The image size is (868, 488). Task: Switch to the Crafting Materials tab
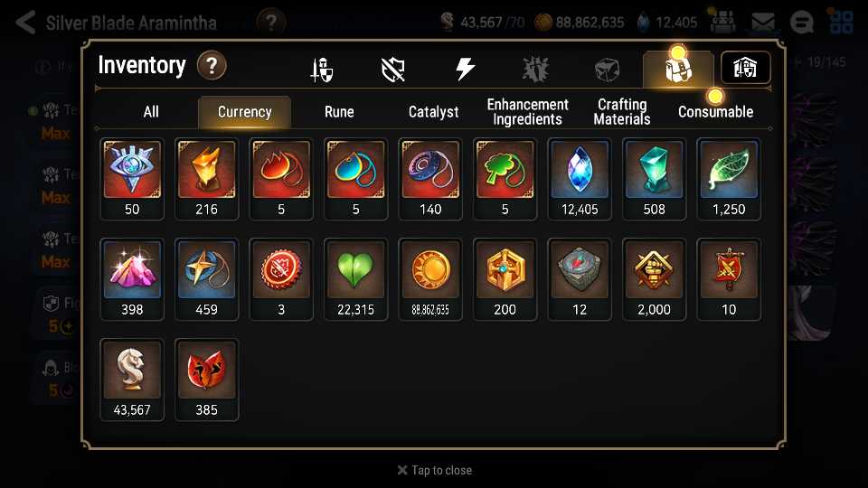pyautogui.click(x=622, y=112)
